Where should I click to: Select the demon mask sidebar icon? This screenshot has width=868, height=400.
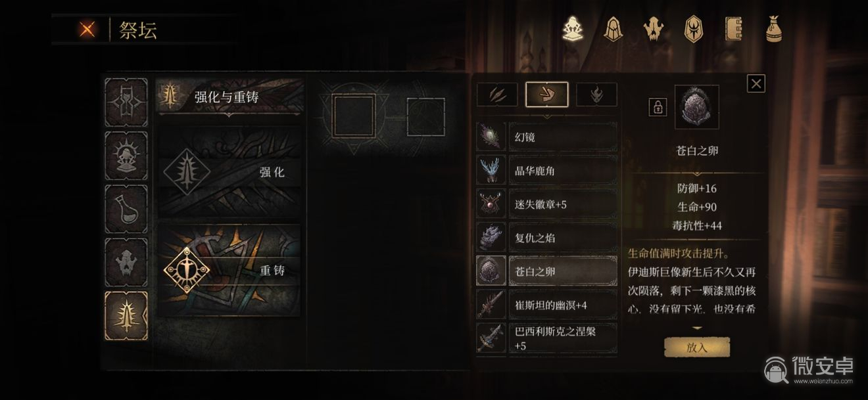point(126,262)
